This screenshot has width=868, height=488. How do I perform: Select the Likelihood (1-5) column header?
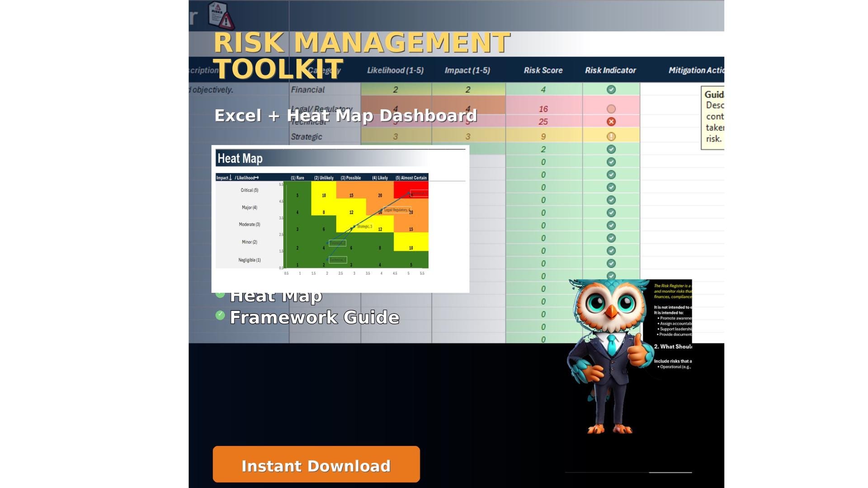395,70
